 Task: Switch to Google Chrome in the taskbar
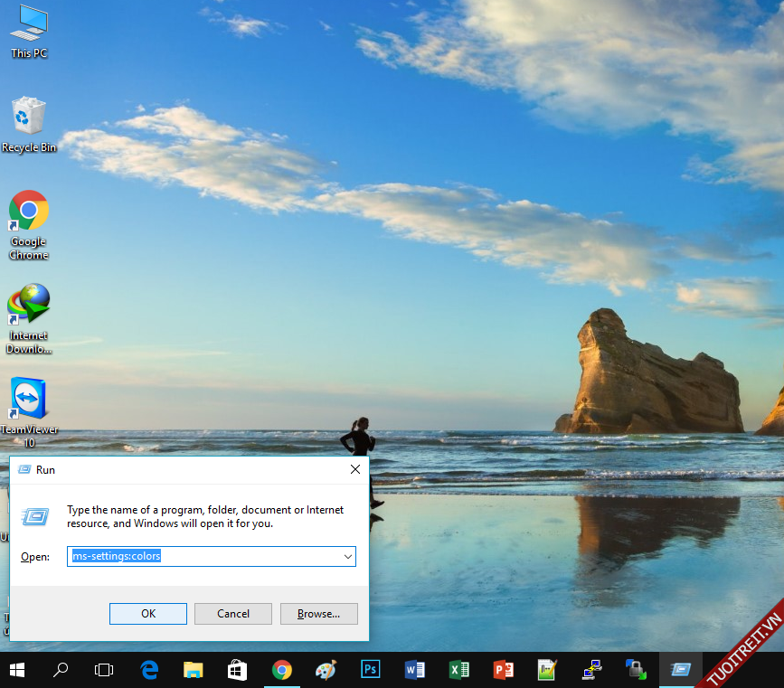coord(282,670)
